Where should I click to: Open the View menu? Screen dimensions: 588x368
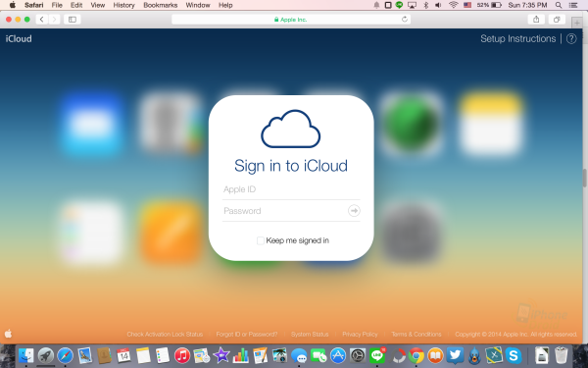point(98,5)
